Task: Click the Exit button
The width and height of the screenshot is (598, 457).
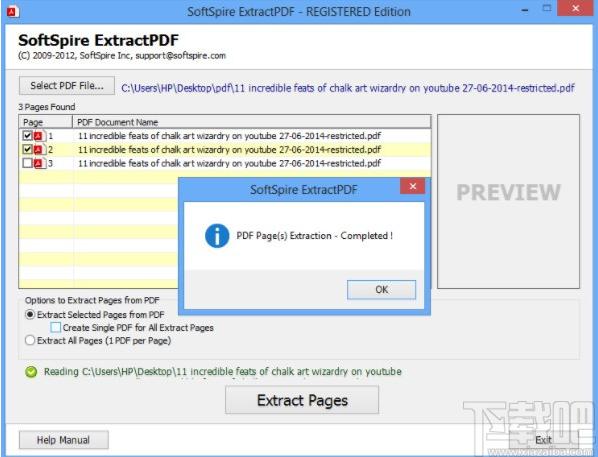Action: [x=543, y=440]
